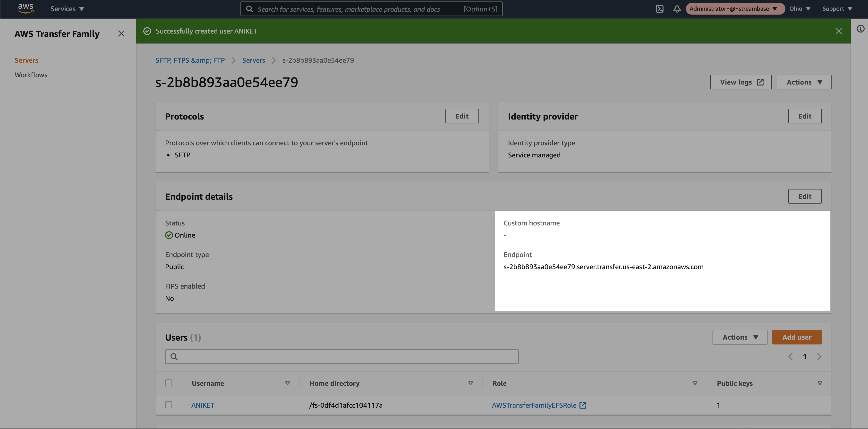The height and width of the screenshot is (429, 868).
Task: Focus the Users search field
Action: pyautogui.click(x=342, y=357)
